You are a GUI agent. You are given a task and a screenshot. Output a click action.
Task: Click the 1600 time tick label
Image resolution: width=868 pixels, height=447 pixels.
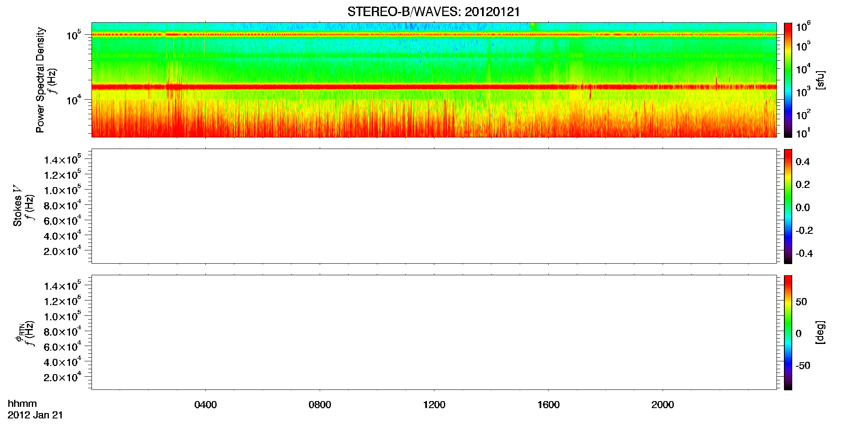pyautogui.click(x=548, y=405)
